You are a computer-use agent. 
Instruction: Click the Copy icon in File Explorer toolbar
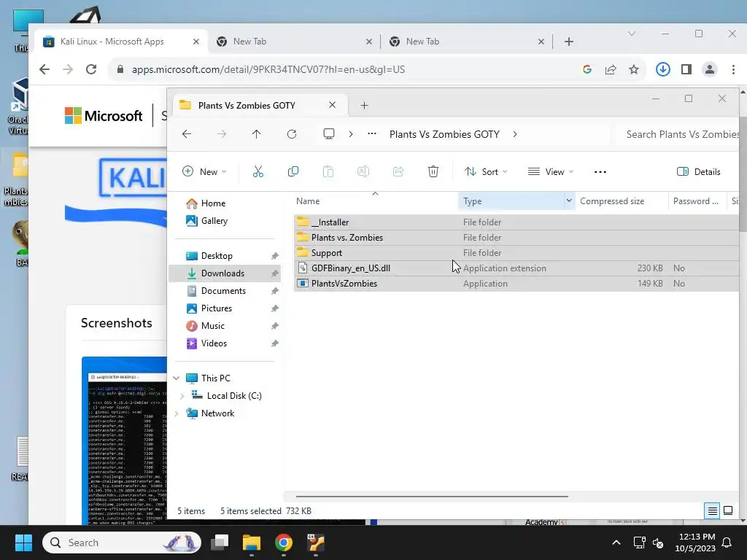pos(293,172)
